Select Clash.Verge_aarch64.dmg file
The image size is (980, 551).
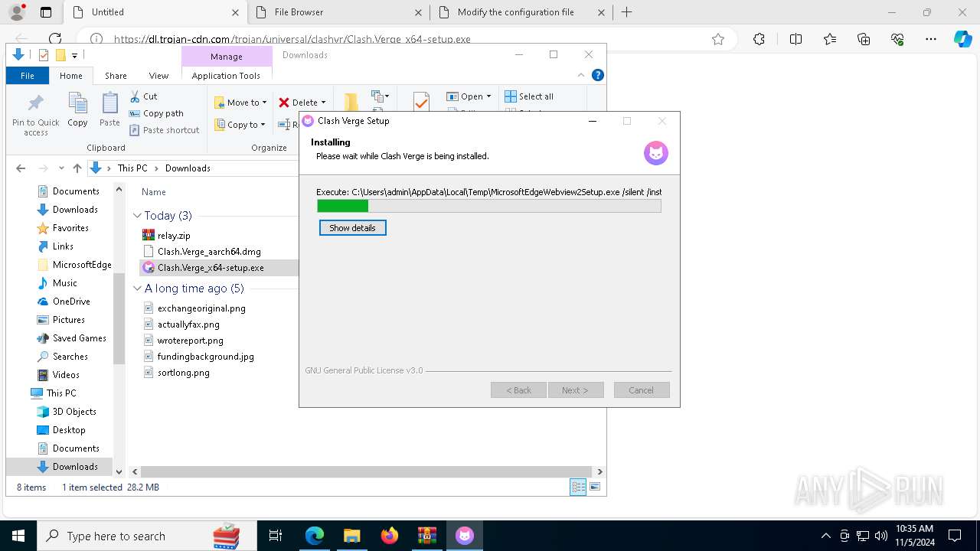click(208, 252)
